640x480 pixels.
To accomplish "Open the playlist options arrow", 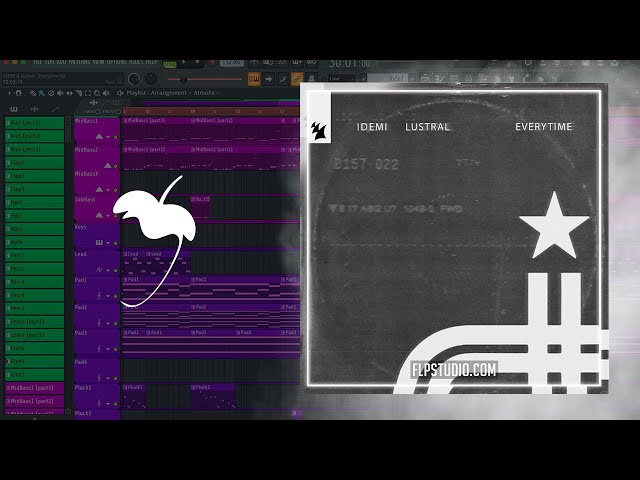I will [9, 93].
